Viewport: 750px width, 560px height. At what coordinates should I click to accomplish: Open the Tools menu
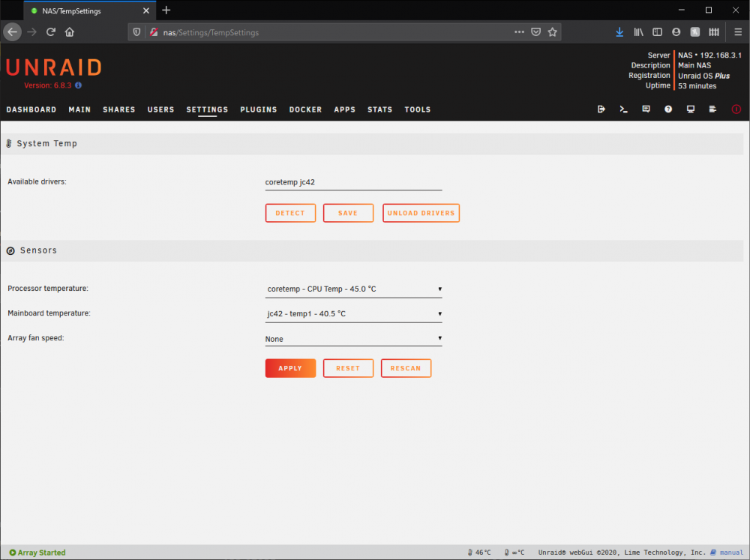(418, 109)
